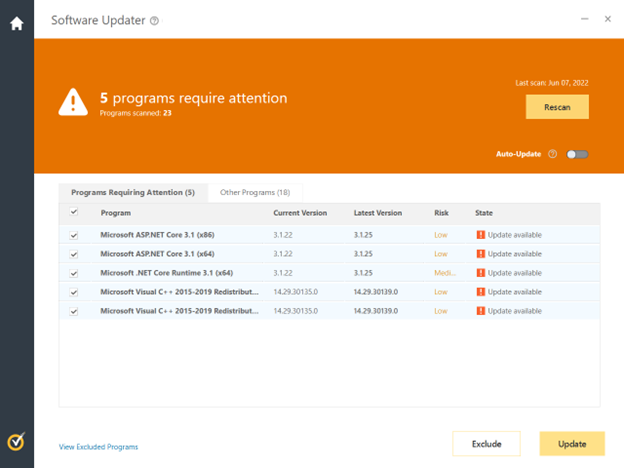Select Microsoft ASP.NET Core 3.1 (x86) row name
Viewport: 624px width, 468px height.
point(157,235)
